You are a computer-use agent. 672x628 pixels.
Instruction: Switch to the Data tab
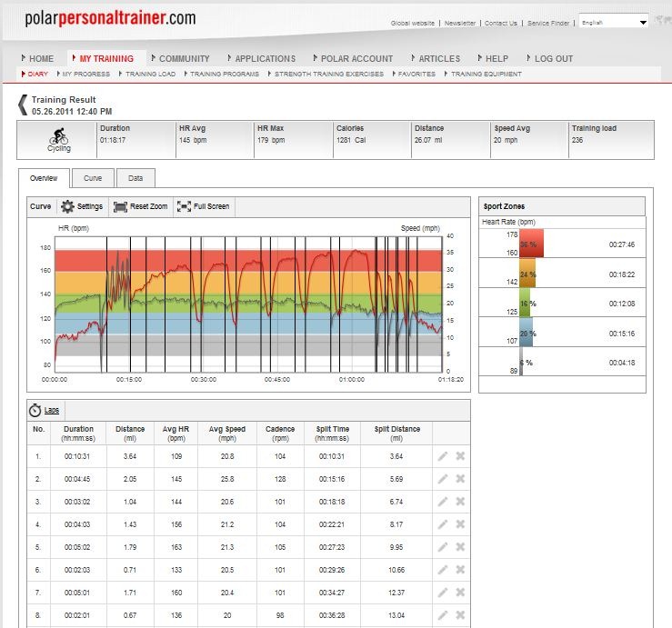tap(135, 178)
